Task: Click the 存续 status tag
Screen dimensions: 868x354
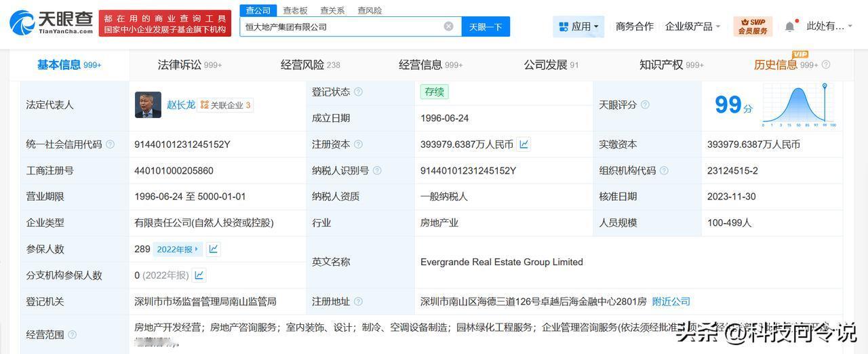Action: [434, 92]
